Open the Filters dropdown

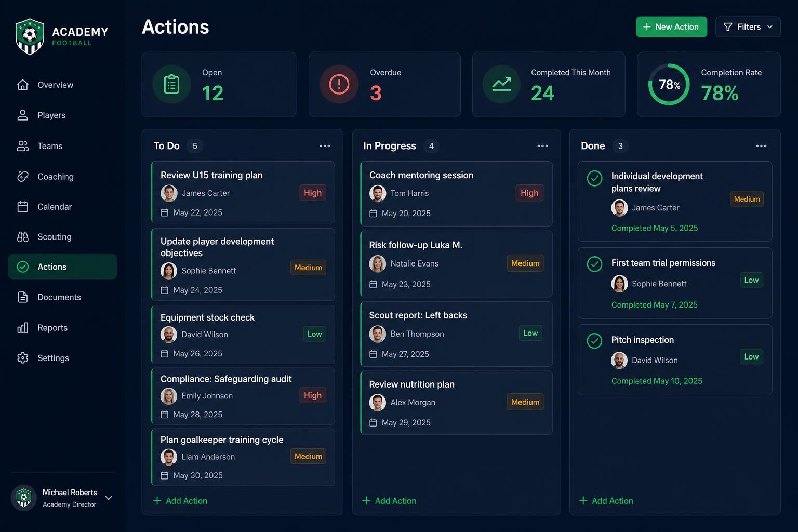[748, 27]
